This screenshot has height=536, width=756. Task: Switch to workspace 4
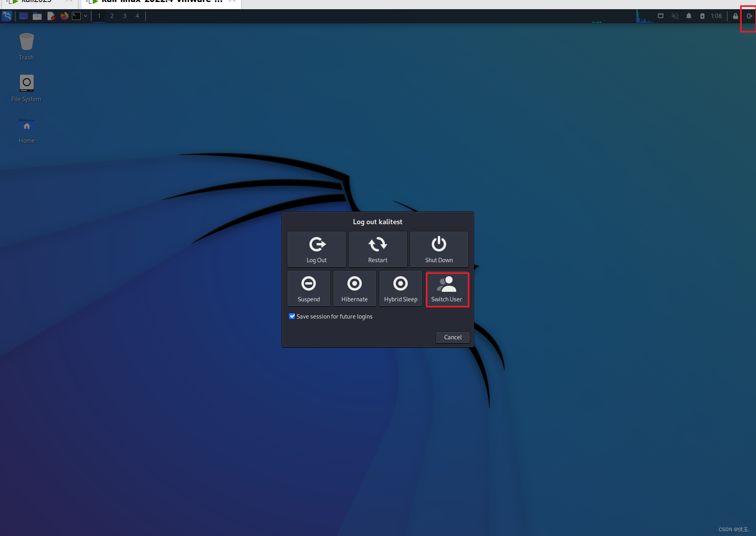coord(137,16)
